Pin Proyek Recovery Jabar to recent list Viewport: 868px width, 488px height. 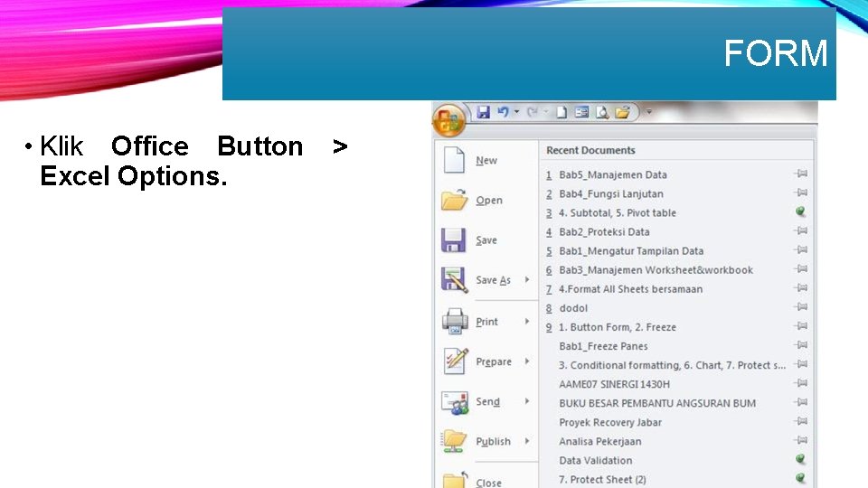pos(800,422)
